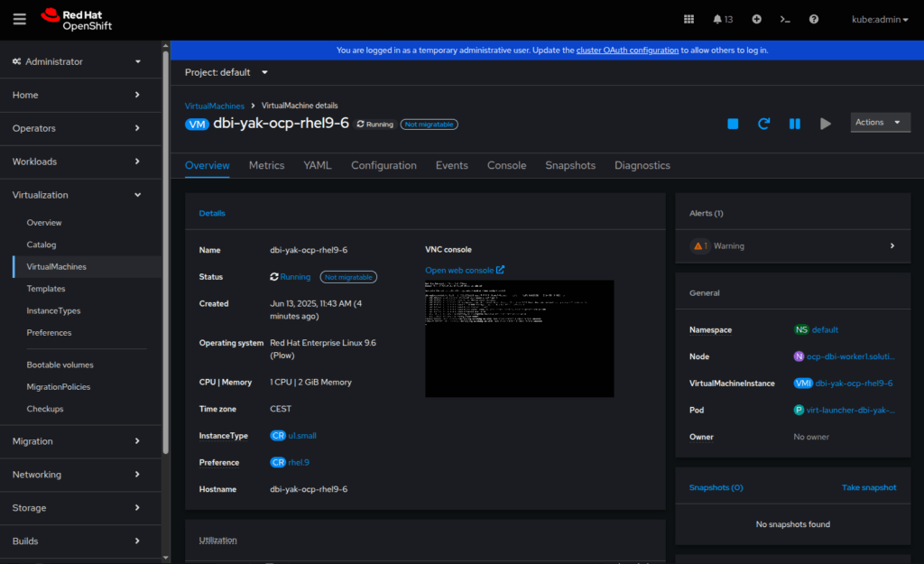This screenshot has height=564, width=924.
Task: Expand the Storage navigation section
Action: click(80, 508)
